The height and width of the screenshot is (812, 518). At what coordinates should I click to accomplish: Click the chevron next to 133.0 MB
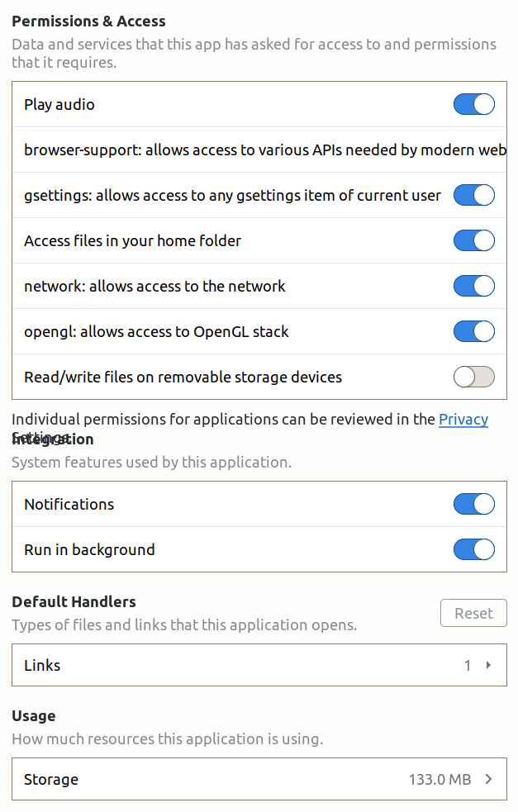point(486,779)
